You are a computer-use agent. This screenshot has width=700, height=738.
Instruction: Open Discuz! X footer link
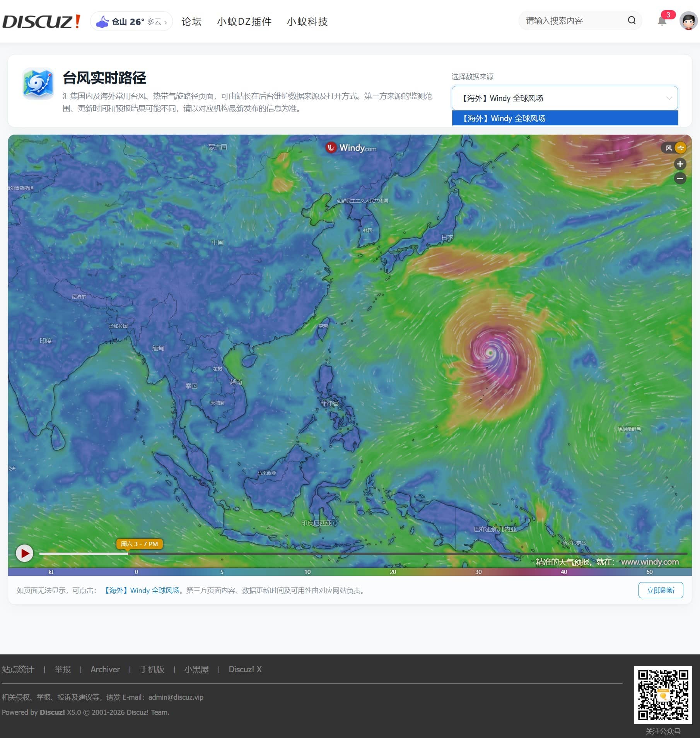[x=245, y=669]
